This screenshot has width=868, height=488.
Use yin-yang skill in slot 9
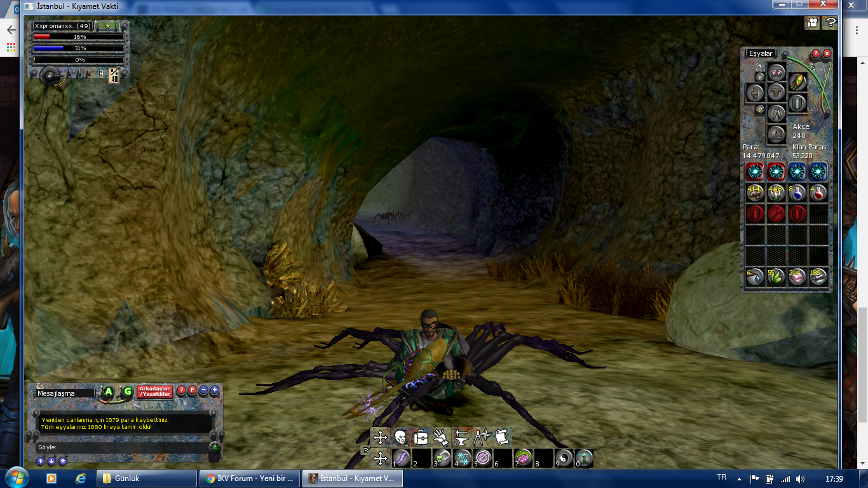pos(564,458)
